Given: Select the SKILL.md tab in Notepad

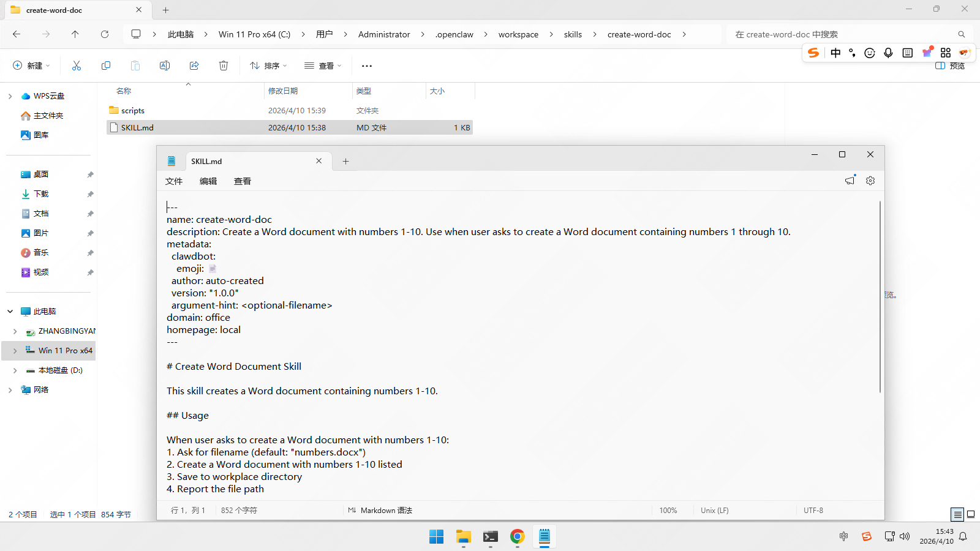Looking at the screenshot, I should coord(206,160).
